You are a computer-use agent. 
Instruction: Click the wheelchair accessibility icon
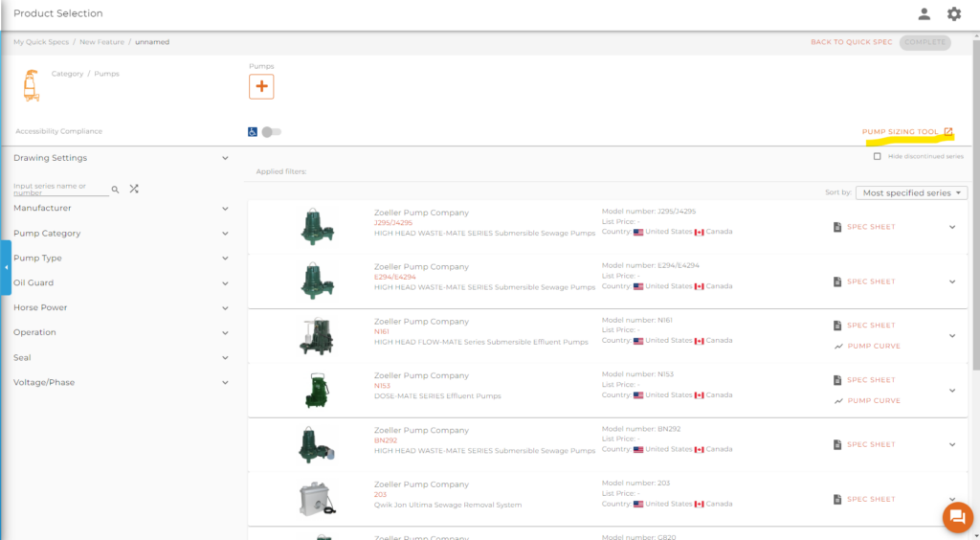[253, 132]
